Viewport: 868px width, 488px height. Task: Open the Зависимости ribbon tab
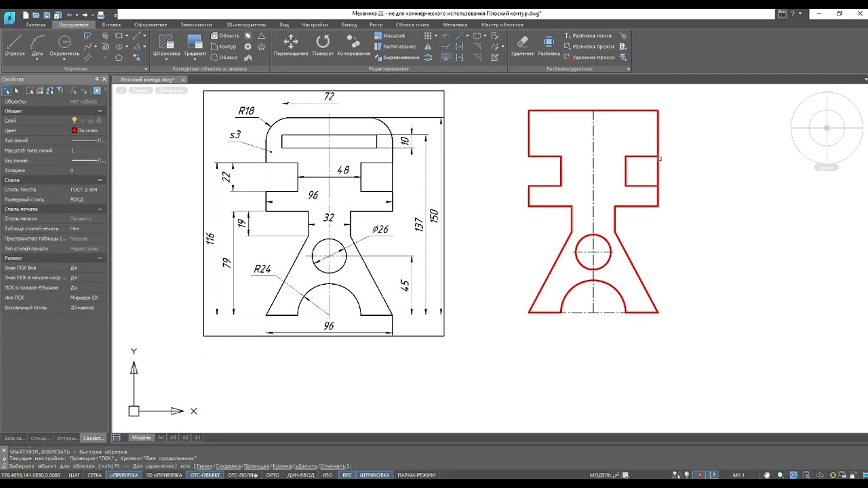196,24
